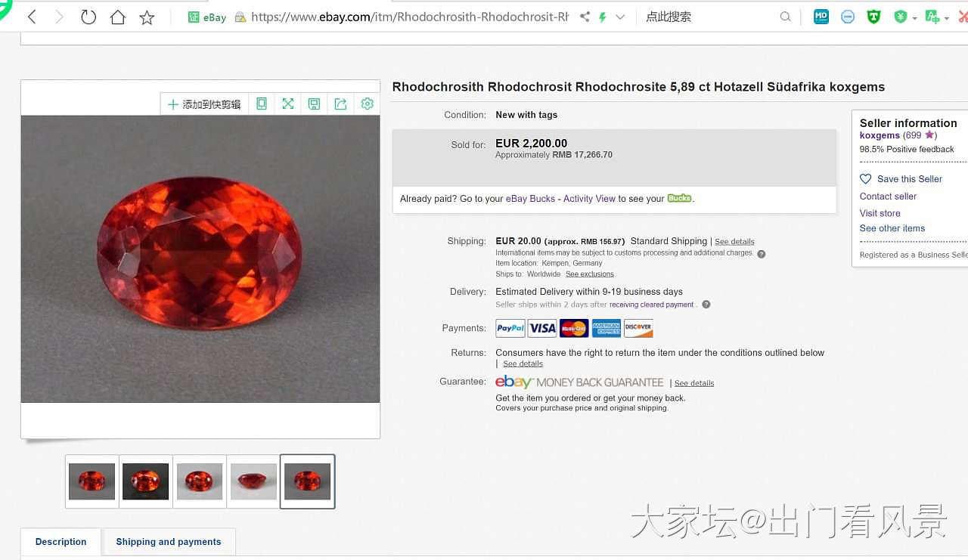Open the koxgems seller profile link
The width and height of the screenshot is (968, 560).
tap(880, 135)
